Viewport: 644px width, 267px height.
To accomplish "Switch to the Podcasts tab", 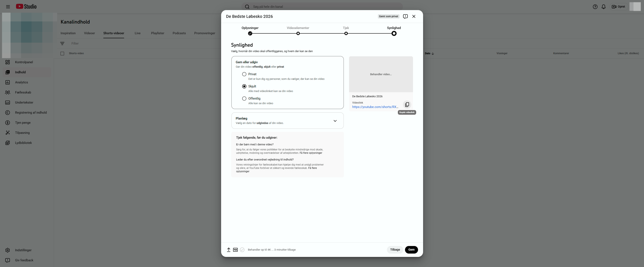I will pyautogui.click(x=179, y=33).
